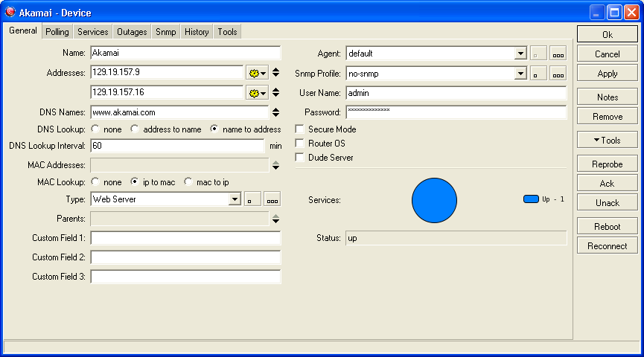Stay on the General tab
The image size is (644, 357).
click(23, 30)
